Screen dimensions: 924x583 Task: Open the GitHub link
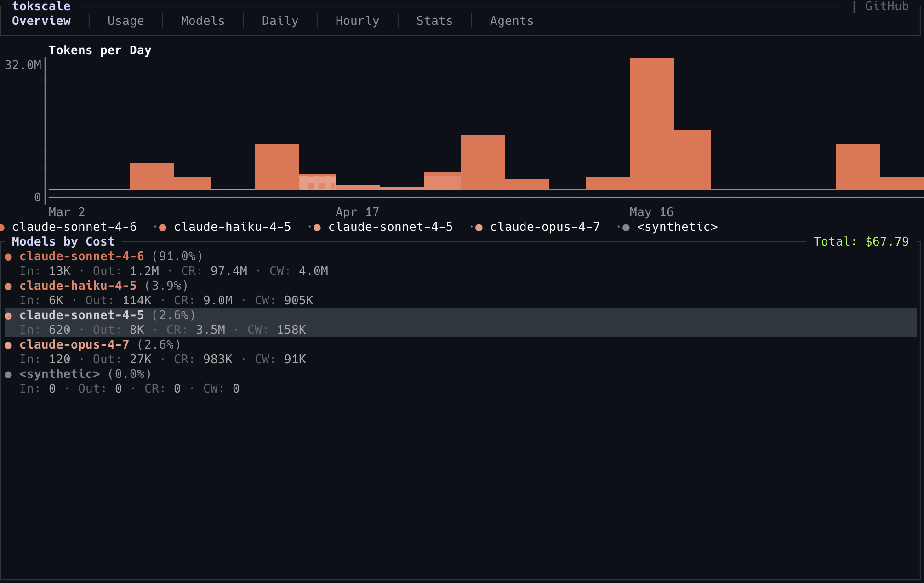[887, 6]
